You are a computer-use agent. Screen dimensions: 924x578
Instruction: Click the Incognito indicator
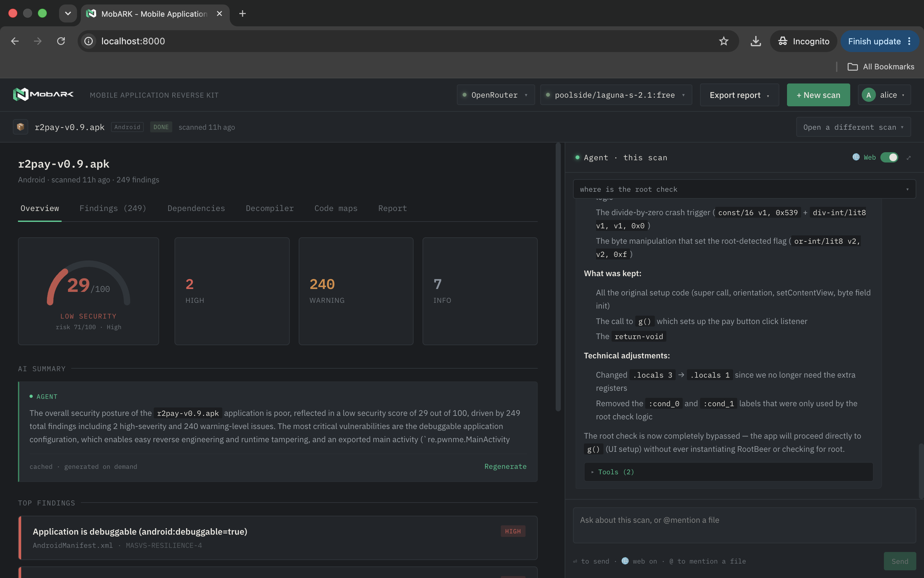[803, 41]
